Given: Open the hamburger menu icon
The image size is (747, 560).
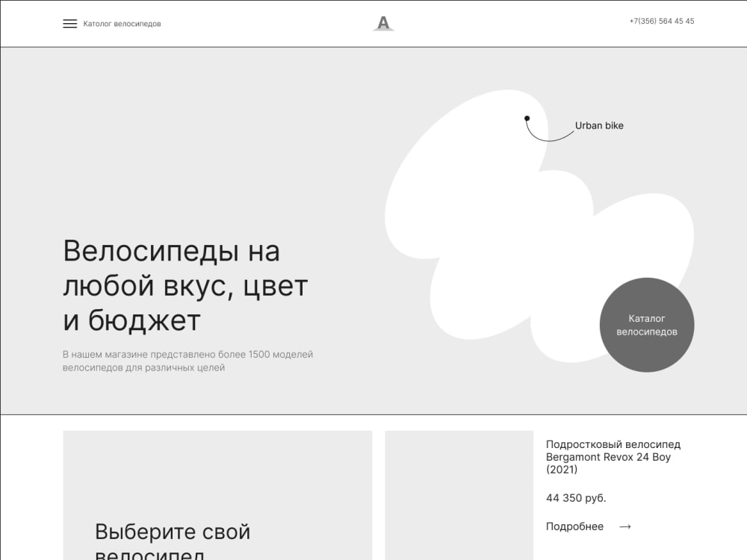Looking at the screenshot, I should (x=70, y=24).
